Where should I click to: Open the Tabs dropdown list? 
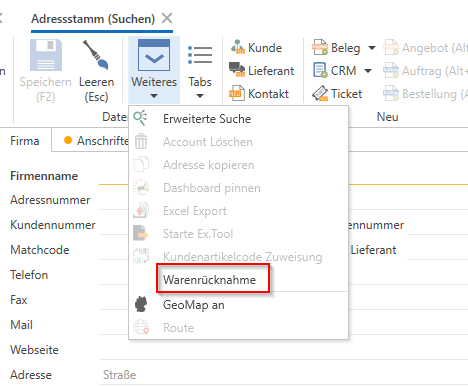[200, 71]
